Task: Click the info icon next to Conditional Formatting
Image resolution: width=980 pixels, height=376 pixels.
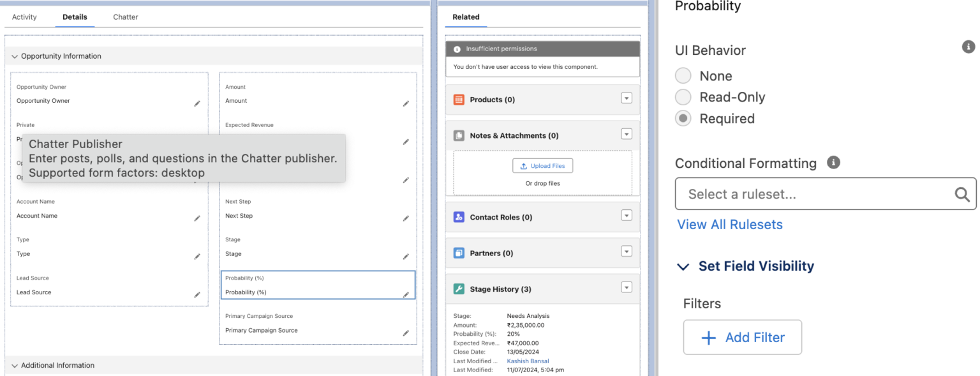Action: click(833, 162)
